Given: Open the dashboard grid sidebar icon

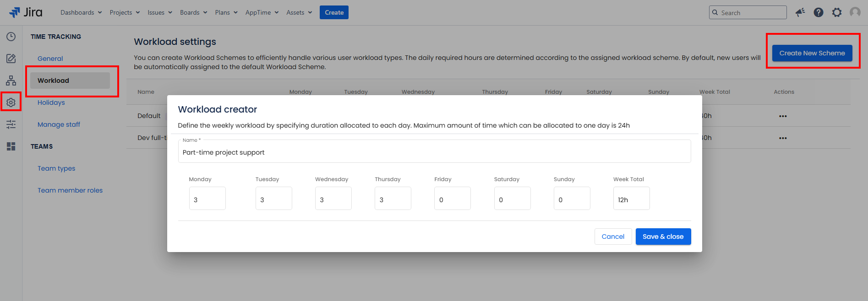Looking at the screenshot, I should pos(11,146).
